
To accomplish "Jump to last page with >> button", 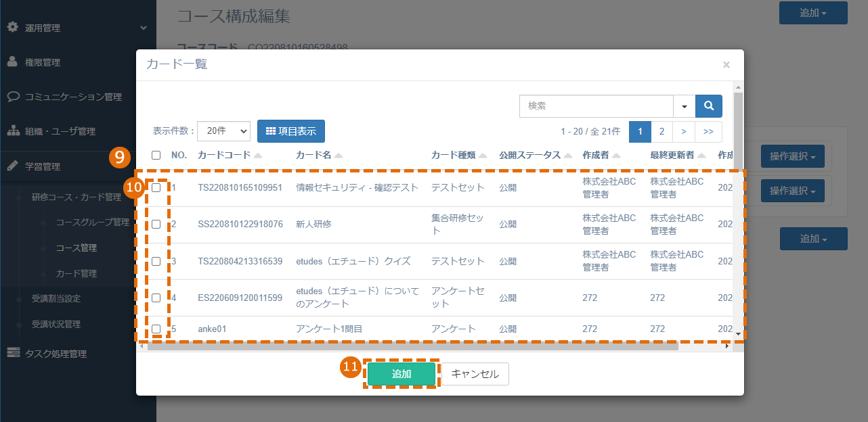I will coord(708,132).
